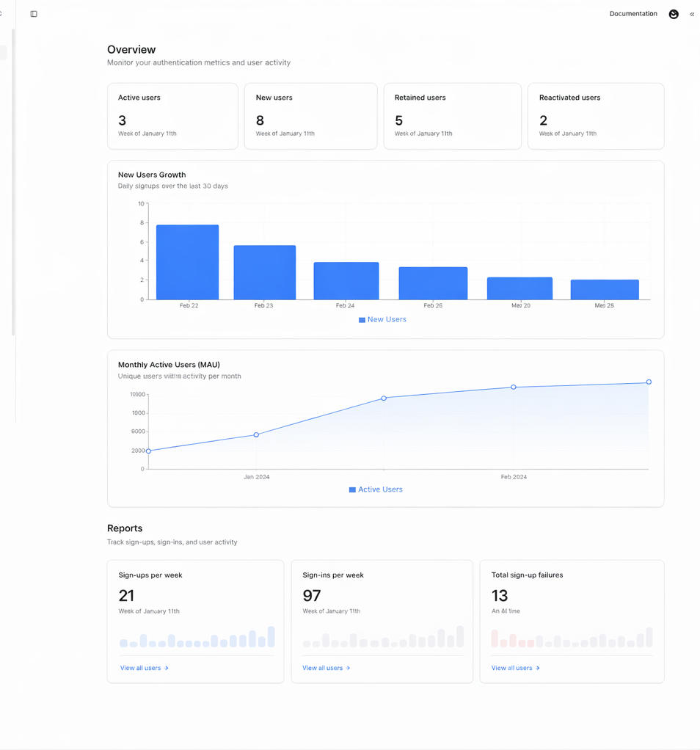Toggle the sidebar panel icon in top bar
700x750 pixels.
pyautogui.click(x=34, y=14)
